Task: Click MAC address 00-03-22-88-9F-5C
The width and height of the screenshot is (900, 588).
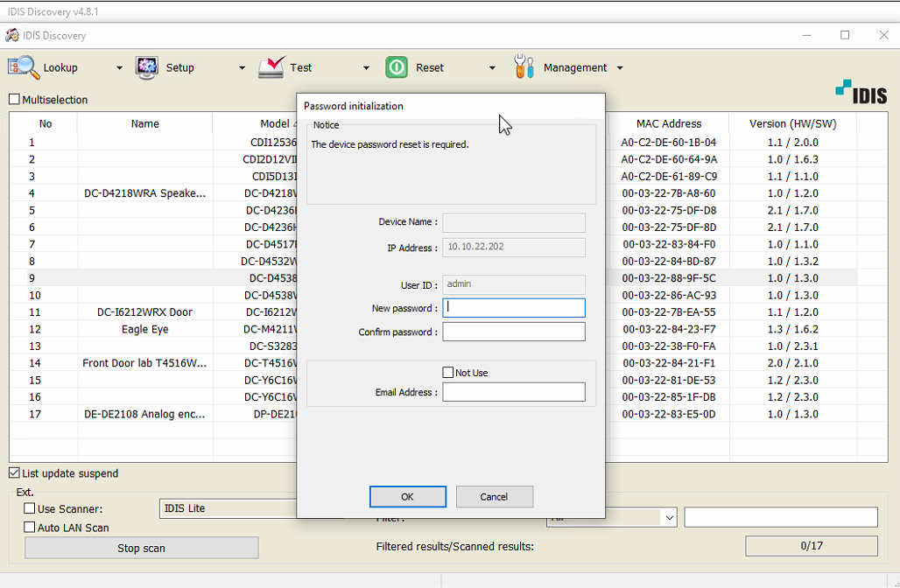Action: tap(669, 278)
